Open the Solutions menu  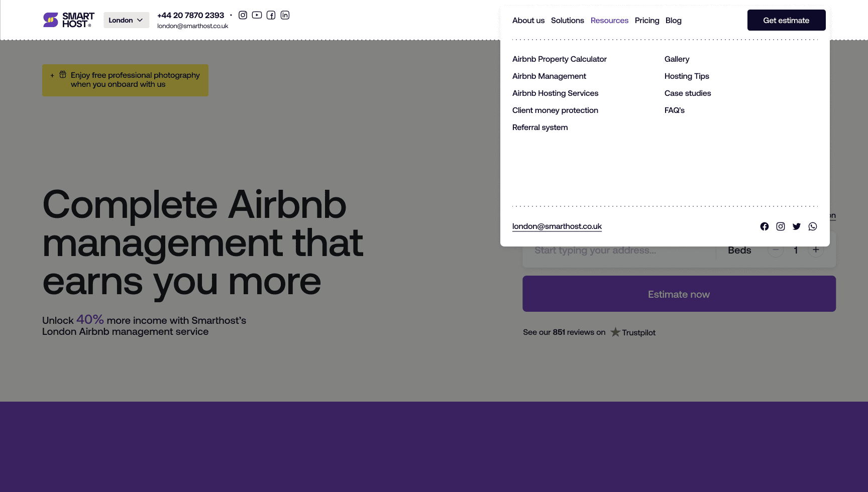tap(568, 21)
